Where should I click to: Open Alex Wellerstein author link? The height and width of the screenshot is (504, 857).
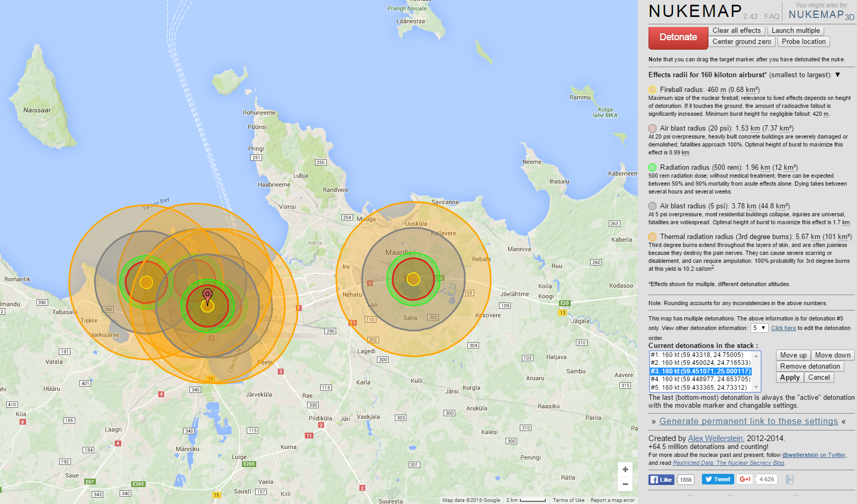click(x=715, y=438)
